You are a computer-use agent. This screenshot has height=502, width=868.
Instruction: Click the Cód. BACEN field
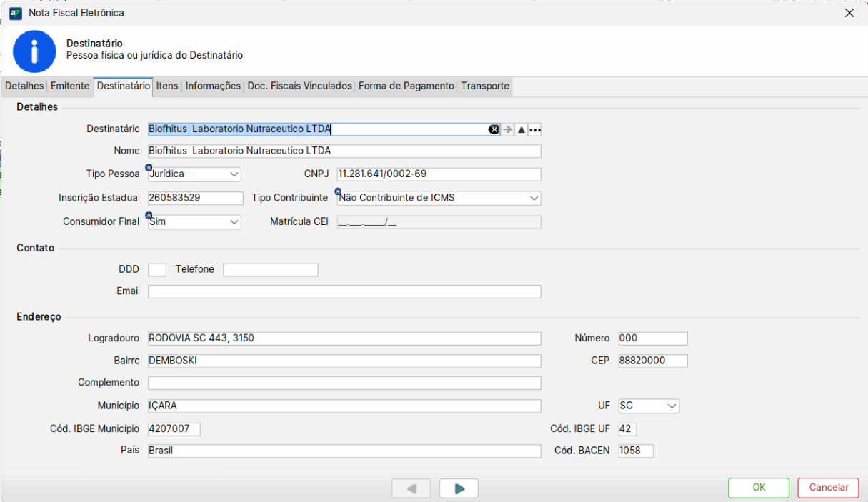pyautogui.click(x=636, y=451)
